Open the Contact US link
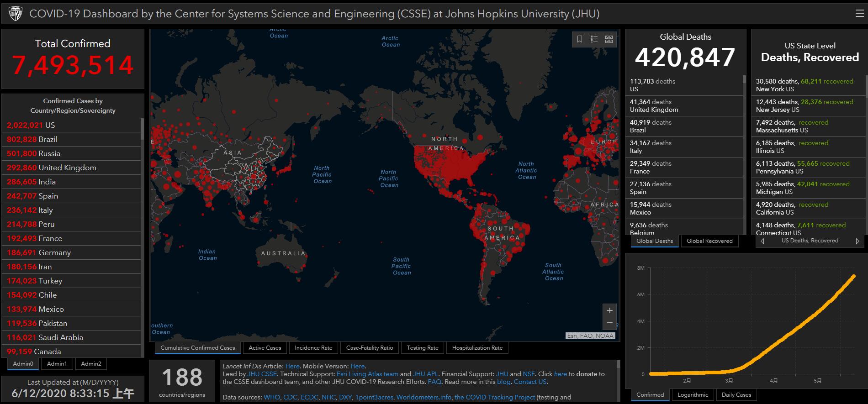Image resolution: width=868 pixels, height=404 pixels. pyautogui.click(x=530, y=382)
